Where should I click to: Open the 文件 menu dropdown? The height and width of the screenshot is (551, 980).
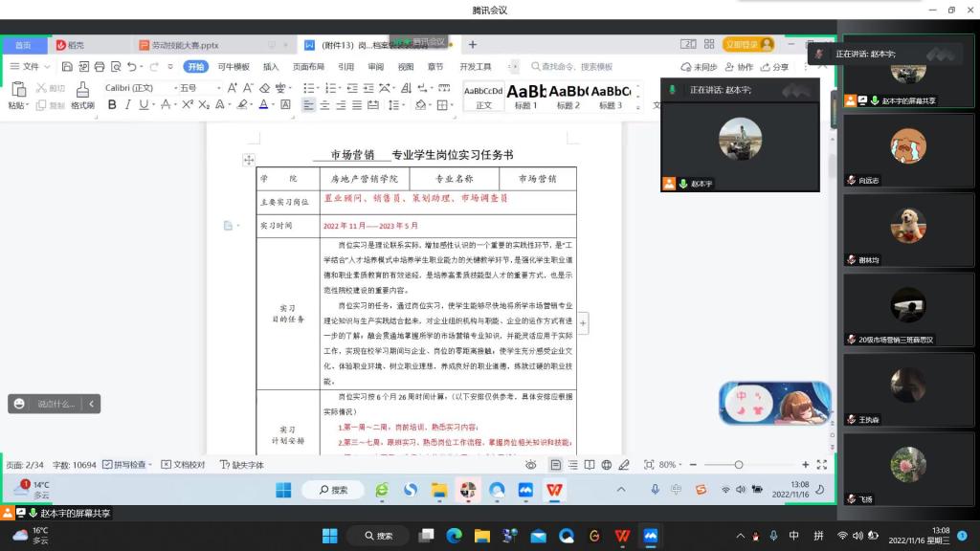tap(31, 67)
